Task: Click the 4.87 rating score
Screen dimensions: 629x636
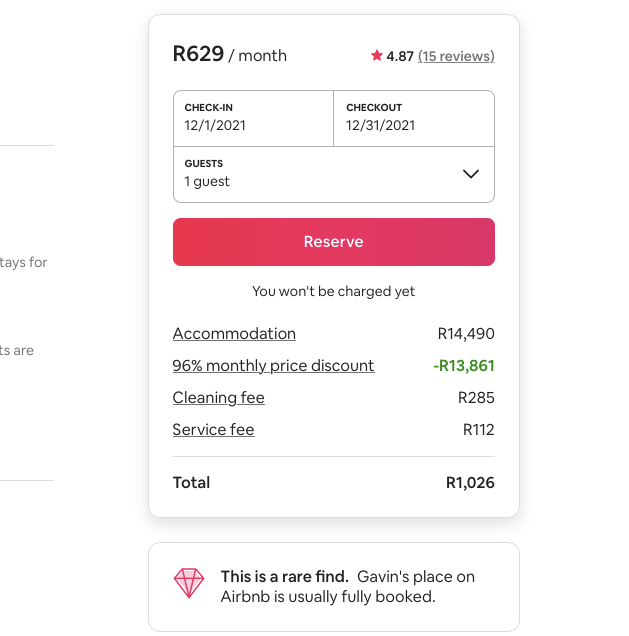Action: (x=400, y=56)
